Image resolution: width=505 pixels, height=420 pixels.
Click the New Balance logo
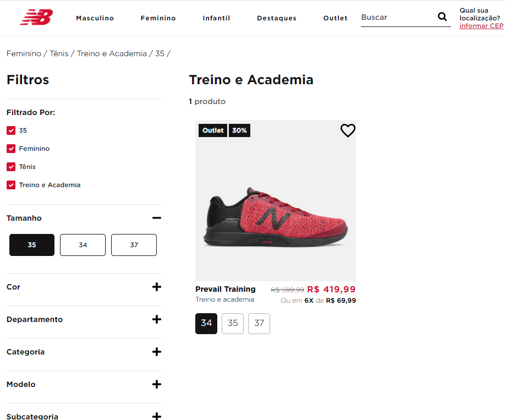pos(36,18)
